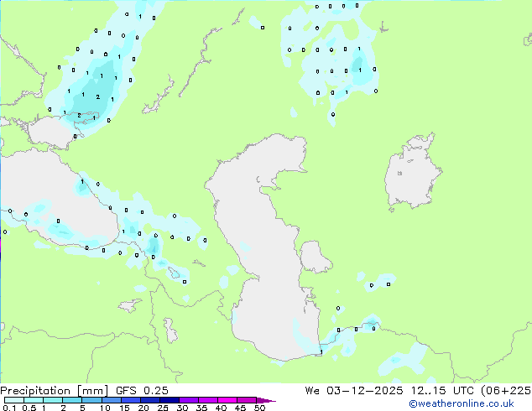532x411 pixels.
Task: Click the 0.5–1 mm legend color swatch
Action: [34, 400]
